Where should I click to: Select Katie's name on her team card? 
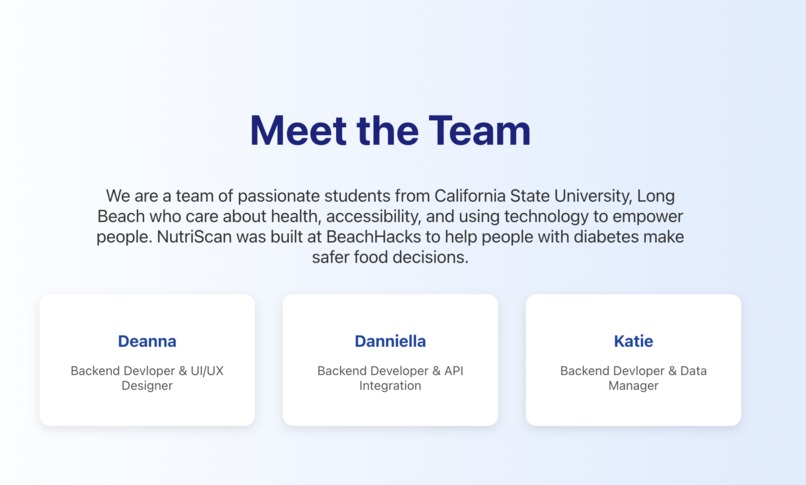click(633, 341)
